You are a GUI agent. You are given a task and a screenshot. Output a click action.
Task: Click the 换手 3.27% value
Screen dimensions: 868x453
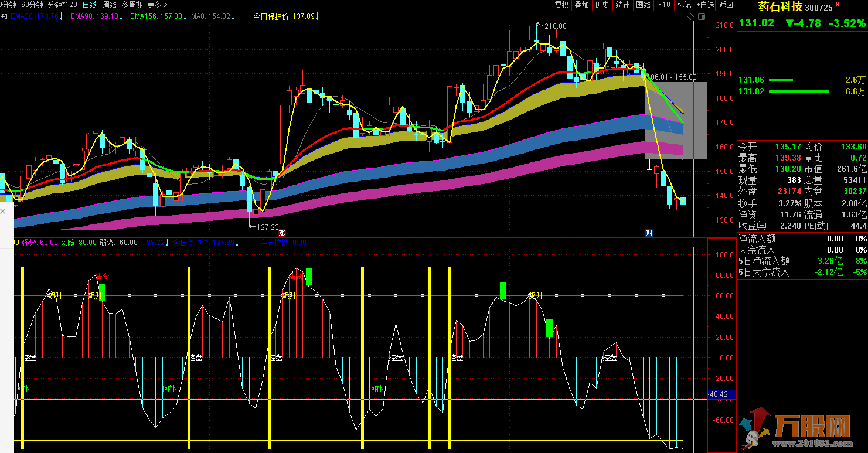[x=788, y=204]
